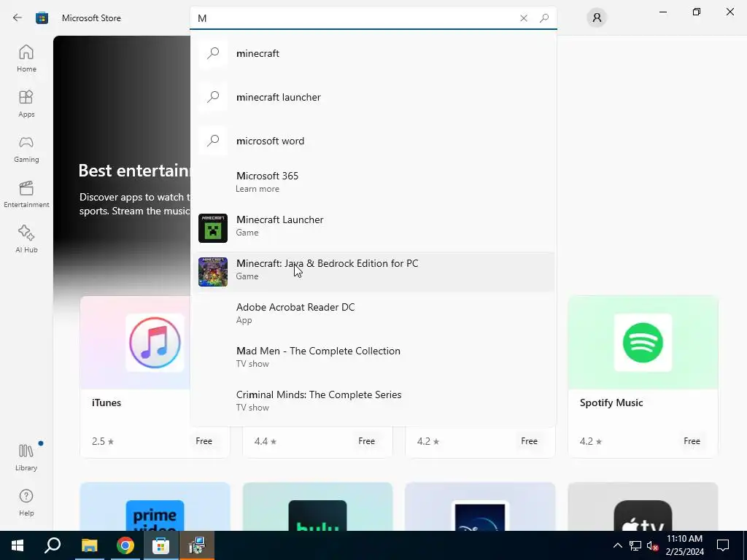Go back with the arrow button
This screenshot has width=747, height=560.
[x=18, y=17]
